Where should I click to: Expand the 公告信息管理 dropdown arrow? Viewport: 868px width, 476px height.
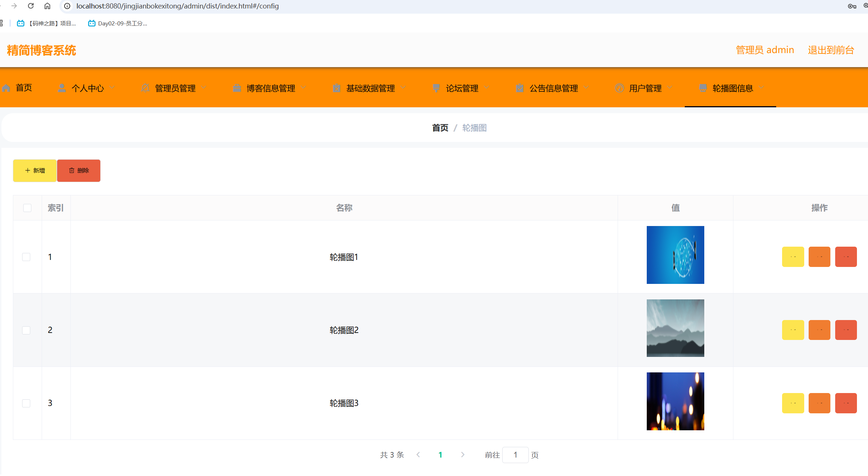[586, 88]
